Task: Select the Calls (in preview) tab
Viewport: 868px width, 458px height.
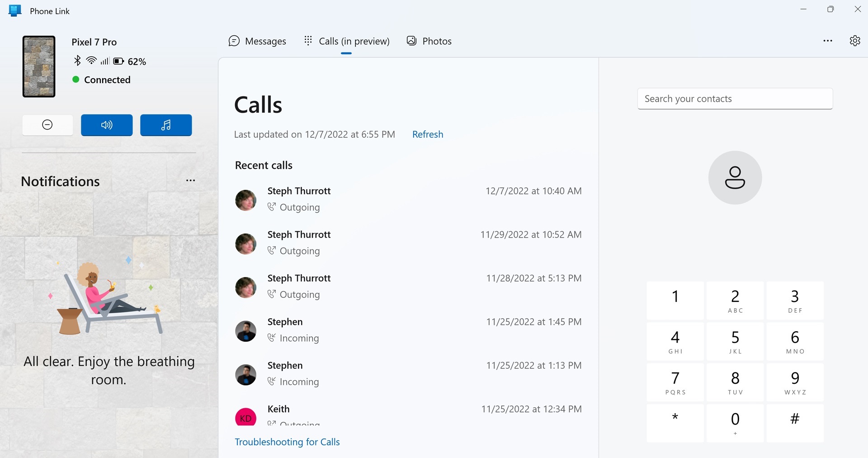Action: coord(347,41)
